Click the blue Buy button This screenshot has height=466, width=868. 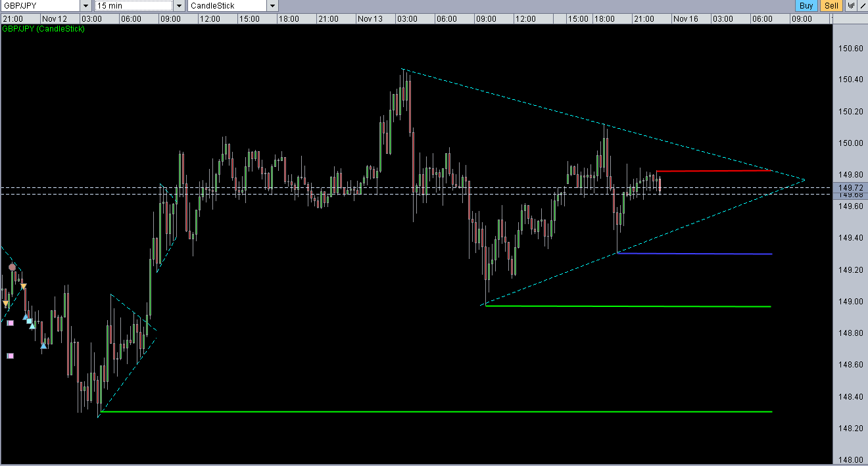806,6
